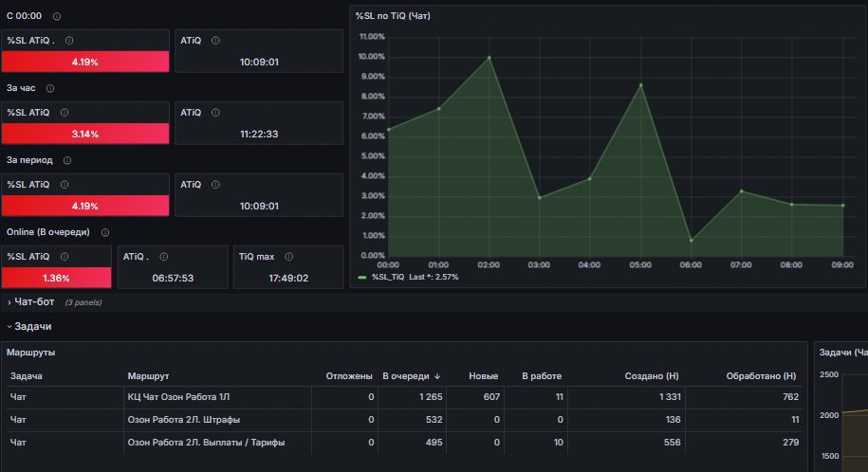This screenshot has width=868, height=472.
Task: Click info icon on top '%SL ATiQ .' panel
Action: (69, 41)
